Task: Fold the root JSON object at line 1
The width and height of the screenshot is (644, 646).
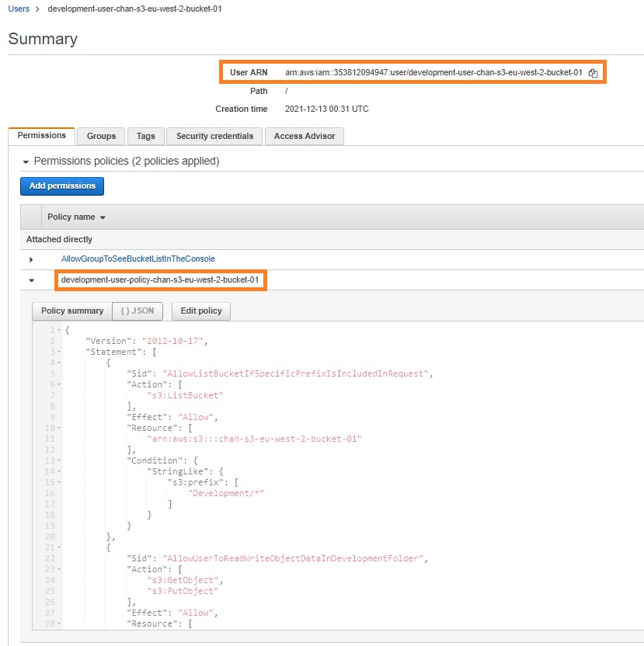Action: tap(58, 331)
